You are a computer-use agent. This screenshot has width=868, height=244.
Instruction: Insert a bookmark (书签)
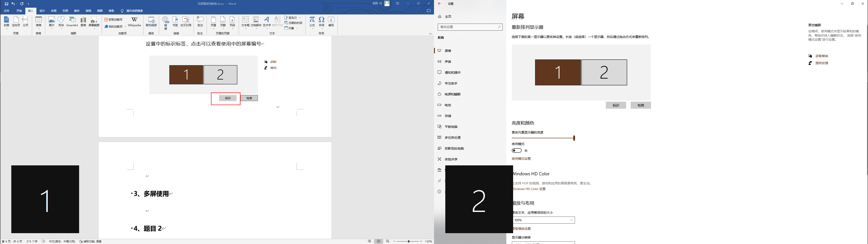pyautogui.click(x=175, y=22)
